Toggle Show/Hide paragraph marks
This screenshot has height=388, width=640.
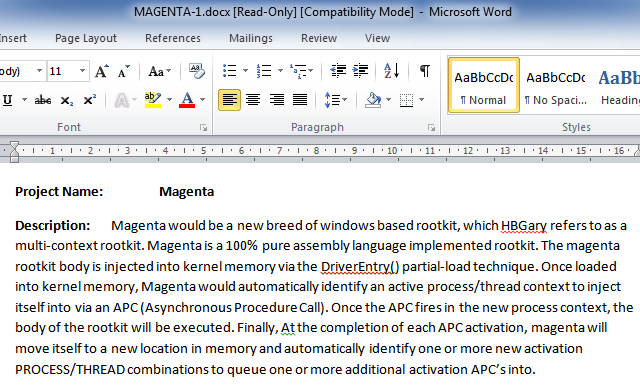pos(424,71)
